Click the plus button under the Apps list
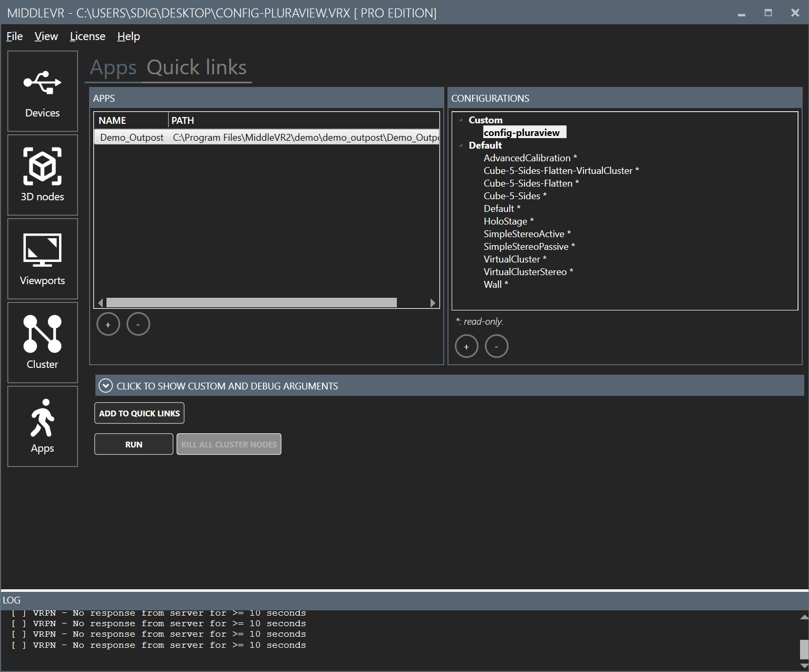The height and width of the screenshot is (672, 809). tap(108, 324)
